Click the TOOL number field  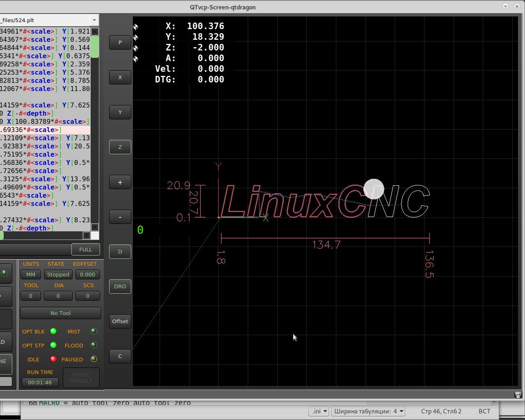pos(31,296)
